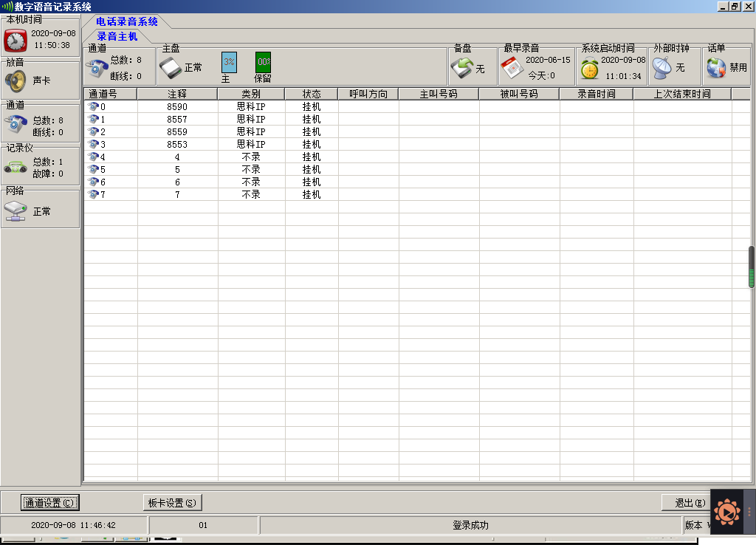Click the speaker playback icon
Image resolution: width=756 pixels, height=545 pixels.
tap(16, 81)
